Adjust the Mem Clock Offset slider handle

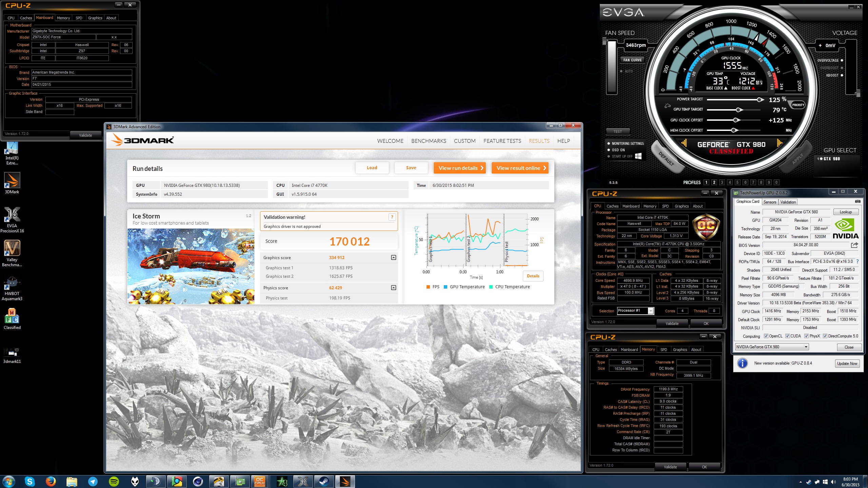pyautogui.click(x=734, y=130)
